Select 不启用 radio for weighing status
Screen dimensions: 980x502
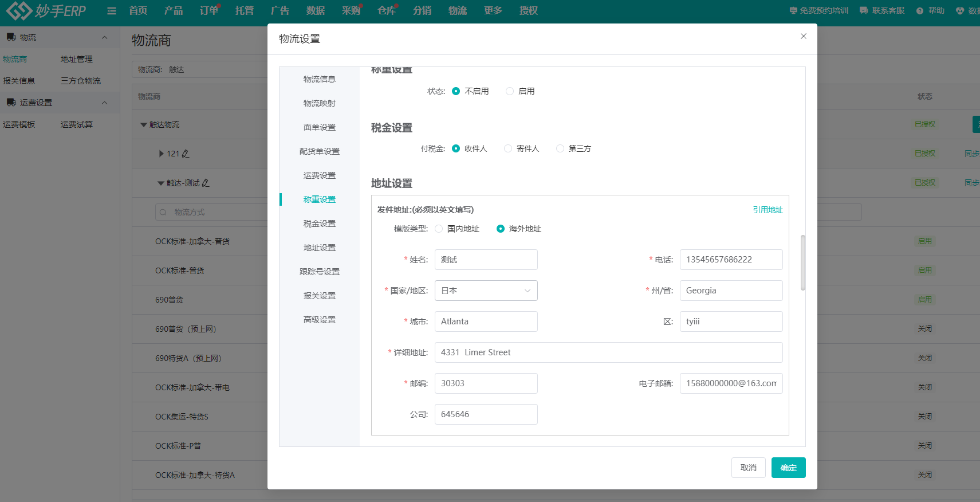click(x=456, y=91)
